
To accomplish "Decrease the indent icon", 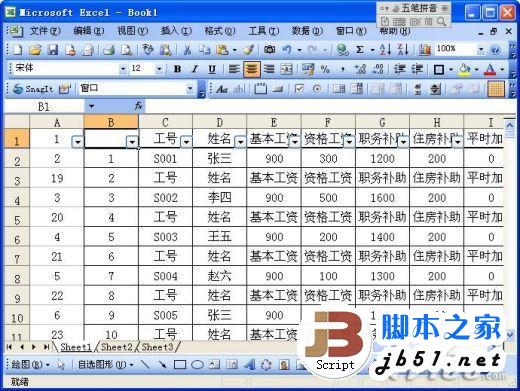I will (399, 69).
